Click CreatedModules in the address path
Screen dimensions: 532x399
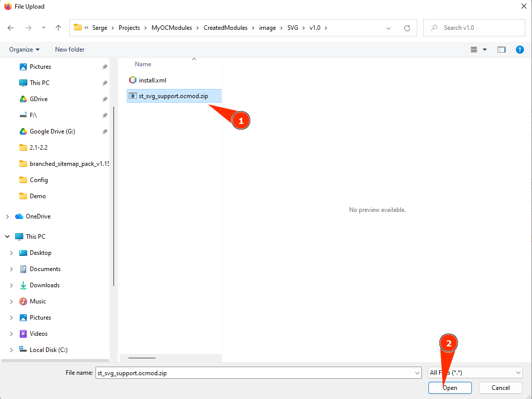226,28
